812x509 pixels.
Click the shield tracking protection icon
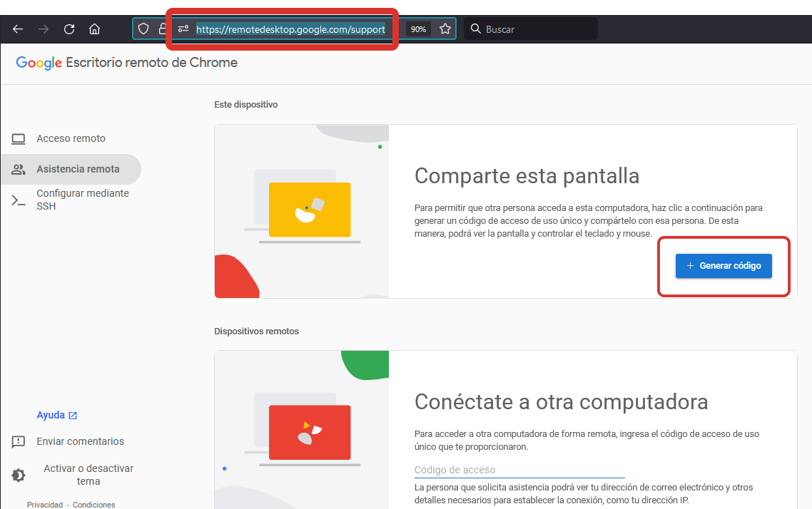tap(143, 29)
